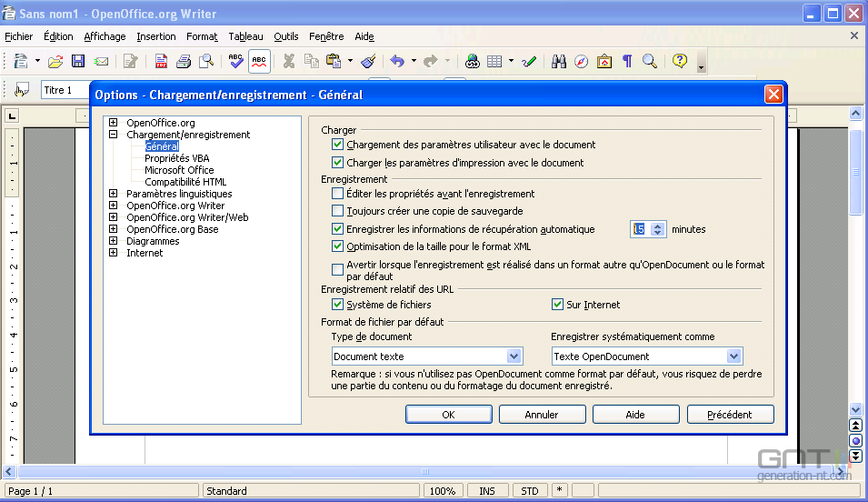
Task: Copy selection toolbar icon
Action: 312,61
